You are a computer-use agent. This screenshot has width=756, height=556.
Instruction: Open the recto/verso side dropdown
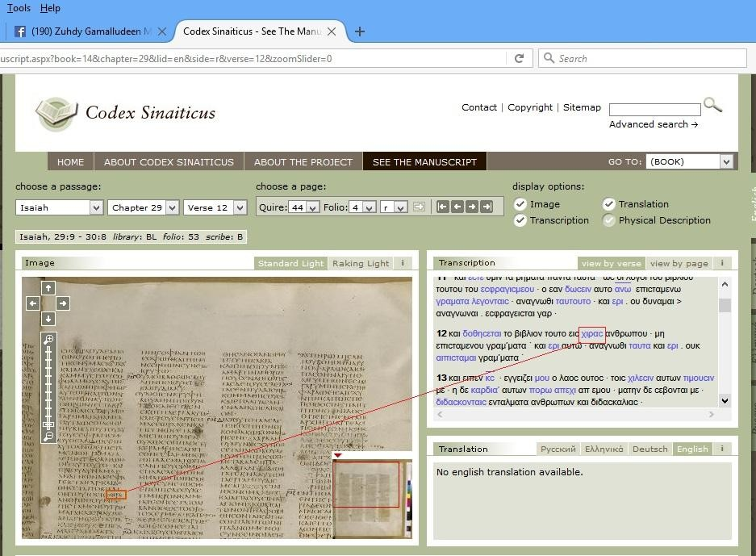click(394, 207)
